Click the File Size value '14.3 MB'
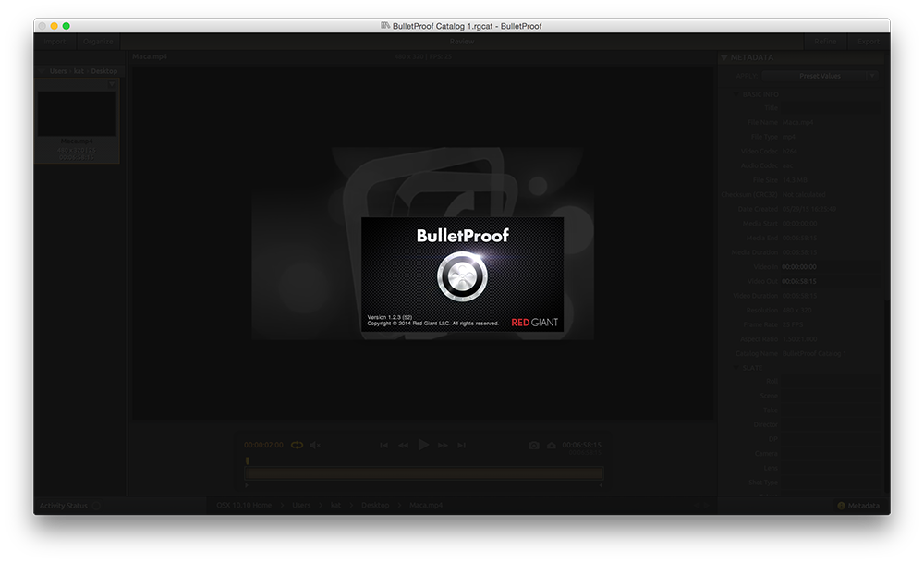This screenshot has width=924, height=563. point(795,180)
